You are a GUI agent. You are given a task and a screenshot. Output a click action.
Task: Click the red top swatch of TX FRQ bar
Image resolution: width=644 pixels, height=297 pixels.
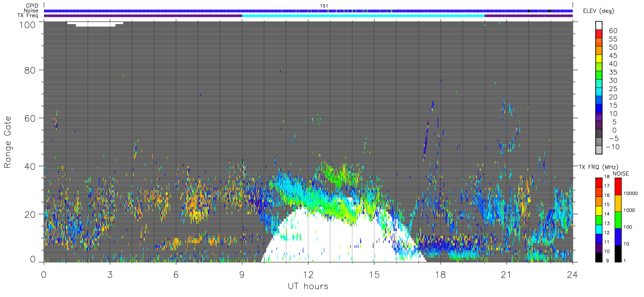tap(599, 182)
